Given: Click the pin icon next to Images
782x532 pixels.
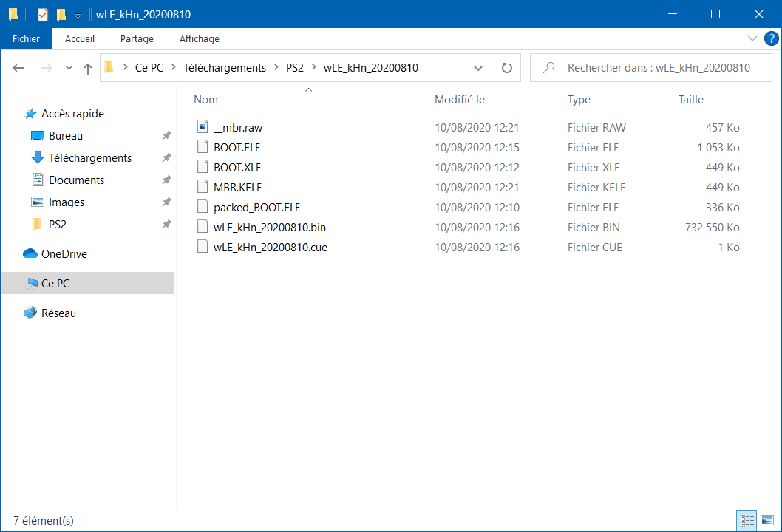Looking at the screenshot, I should tap(166, 202).
